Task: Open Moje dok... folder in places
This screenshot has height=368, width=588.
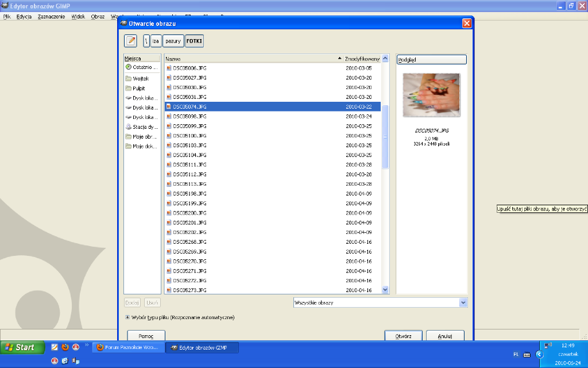Action: click(142, 147)
